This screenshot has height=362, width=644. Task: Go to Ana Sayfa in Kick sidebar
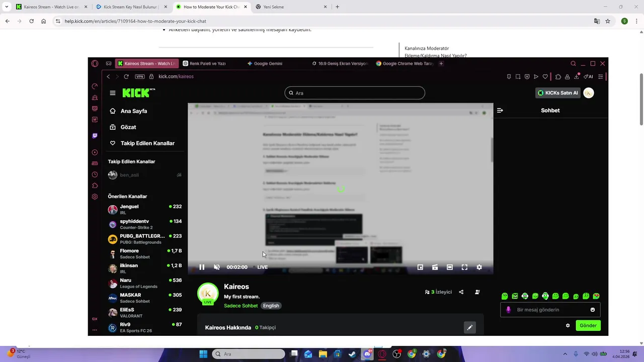(133, 111)
